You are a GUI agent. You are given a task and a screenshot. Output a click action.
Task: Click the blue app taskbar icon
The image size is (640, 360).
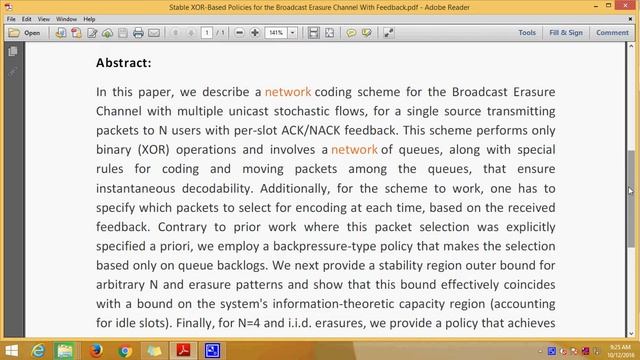[x=212, y=351]
